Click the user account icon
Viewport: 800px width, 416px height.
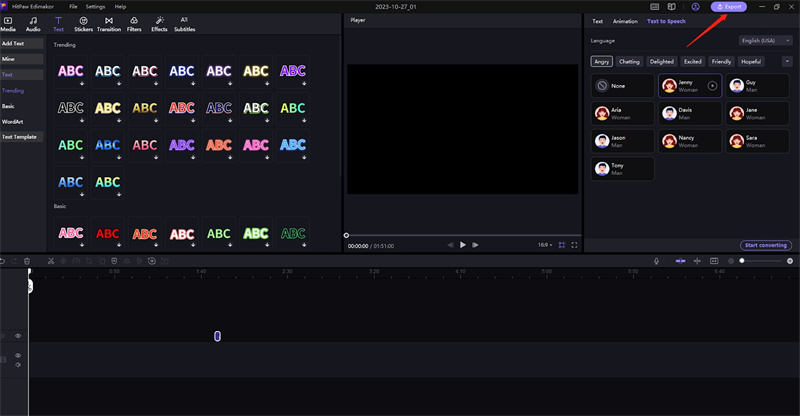tap(696, 6)
